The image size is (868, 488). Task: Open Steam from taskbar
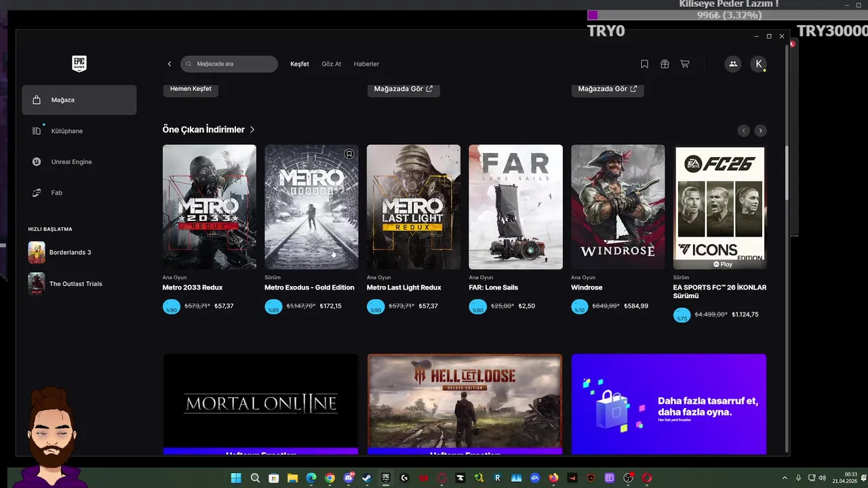(x=366, y=478)
